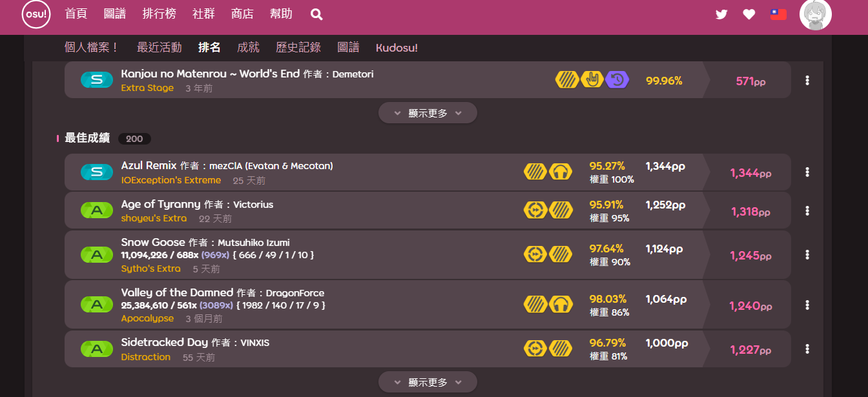Open the user avatar menu
Screen dimensions: 868x397
(816, 15)
